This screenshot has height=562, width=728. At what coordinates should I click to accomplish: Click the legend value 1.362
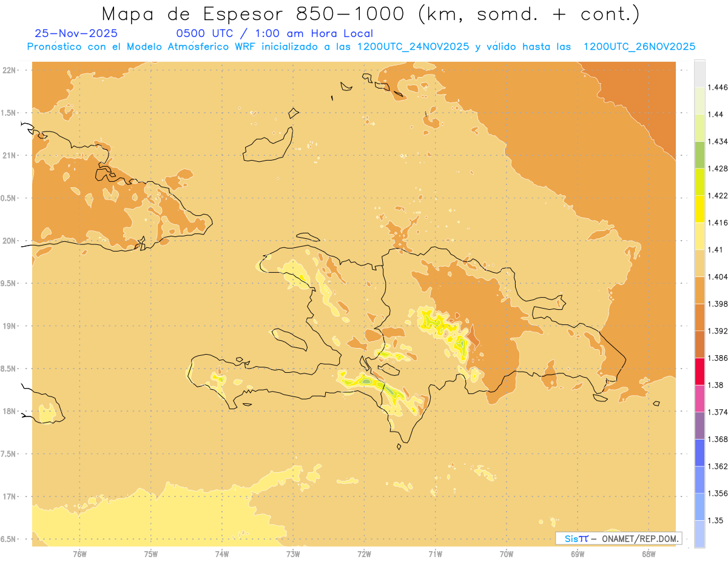pos(718,466)
